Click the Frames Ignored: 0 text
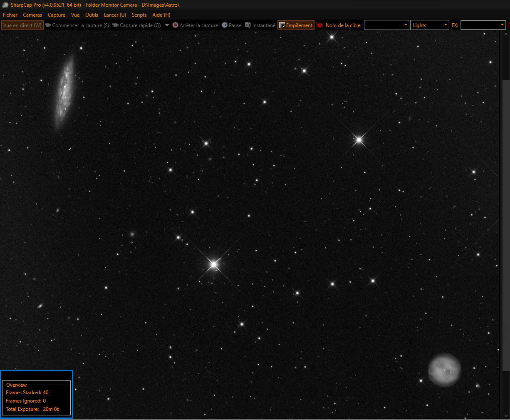The width and height of the screenshot is (510, 420). [26, 401]
